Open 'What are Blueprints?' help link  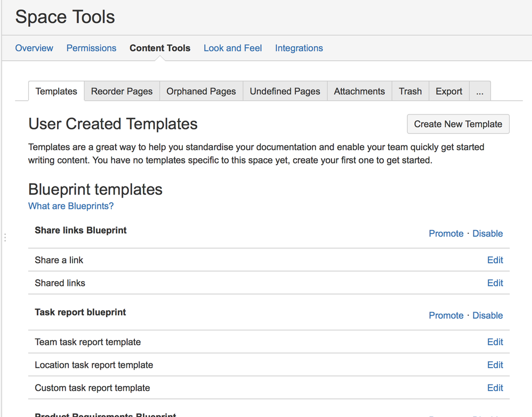(x=71, y=206)
